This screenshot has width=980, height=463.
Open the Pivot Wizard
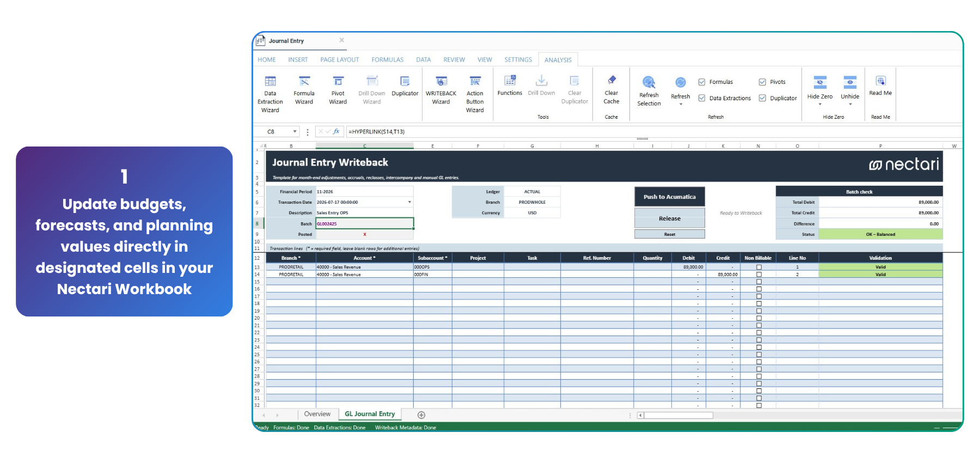click(x=338, y=90)
